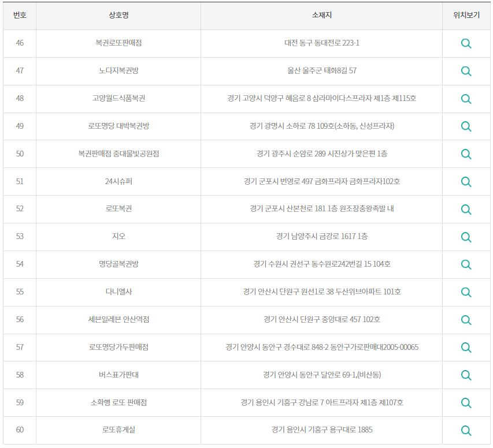Click address 경기 용인시 기흥구 용구대로 1885
Viewport: 493px width, 448px height.
[x=322, y=430]
